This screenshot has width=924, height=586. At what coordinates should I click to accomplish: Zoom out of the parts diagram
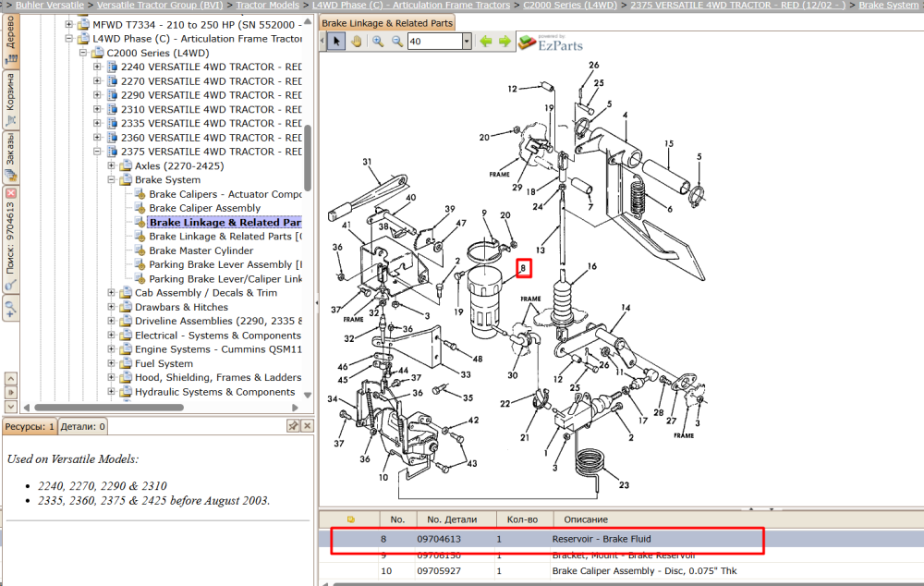tap(397, 42)
